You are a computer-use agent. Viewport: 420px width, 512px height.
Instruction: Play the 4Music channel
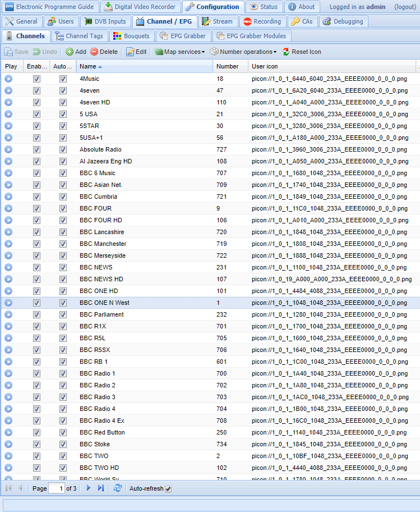coord(8,79)
